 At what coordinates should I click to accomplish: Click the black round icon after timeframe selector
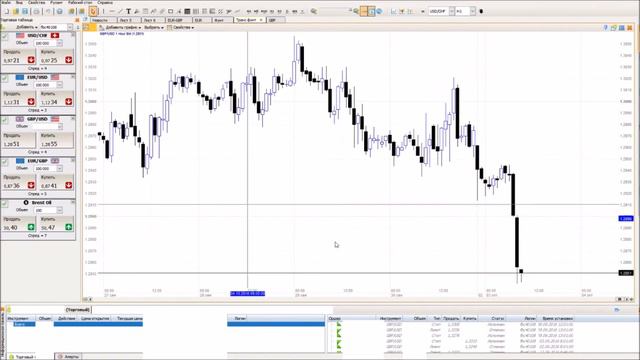[481, 11]
